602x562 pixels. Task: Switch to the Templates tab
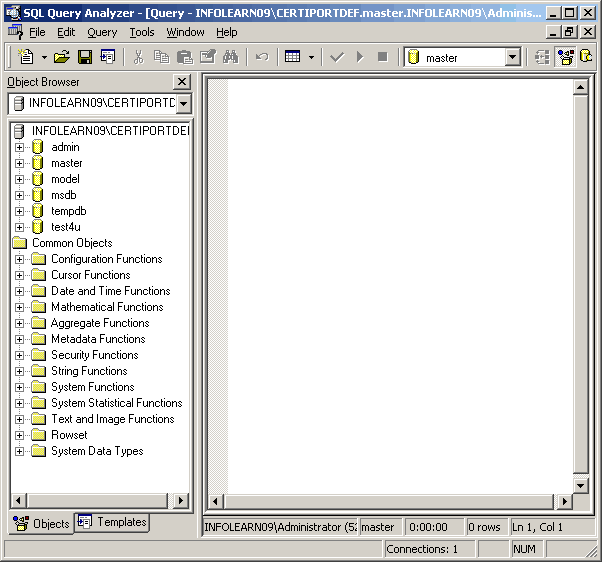tap(112, 522)
